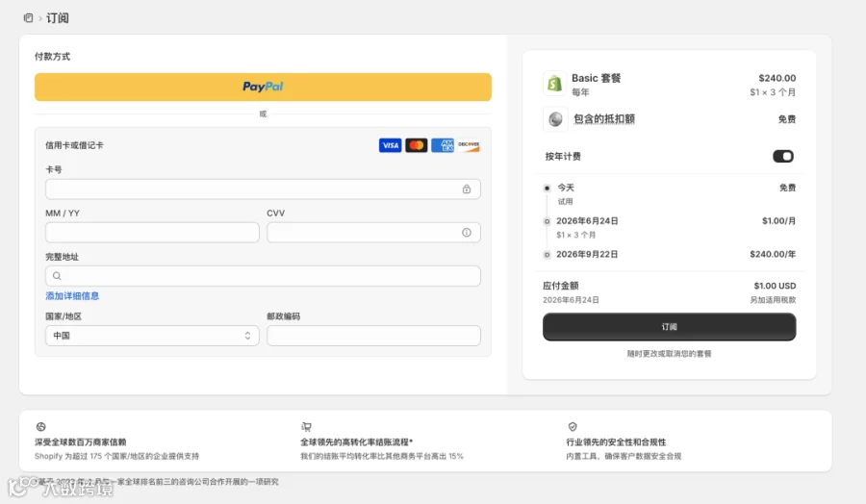Click the Visa card logo
Image resolution: width=866 pixels, height=504 pixels.
click(x=390, y=145)
